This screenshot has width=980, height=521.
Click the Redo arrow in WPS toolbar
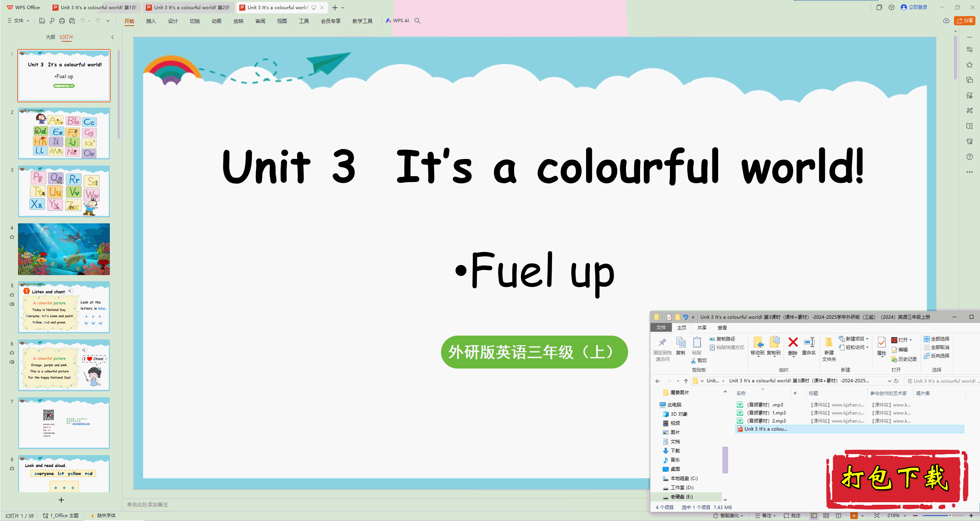(98, 21)
